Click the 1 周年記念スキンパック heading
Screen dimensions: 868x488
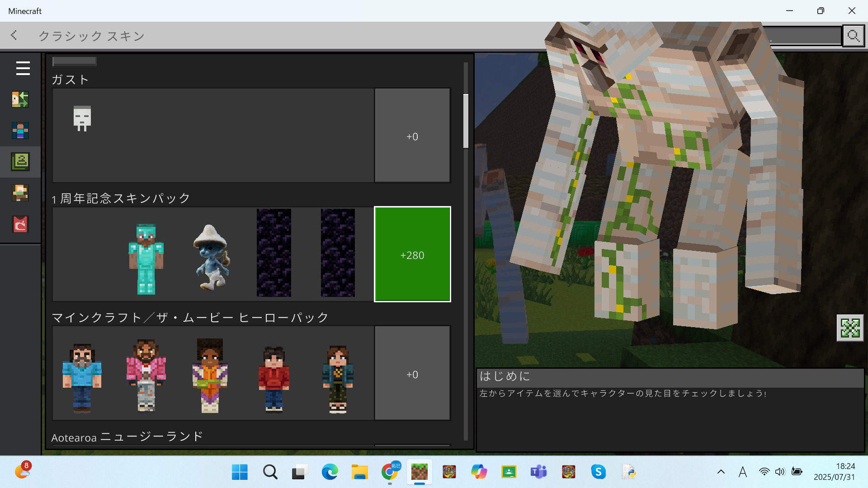tap(121, 198)
